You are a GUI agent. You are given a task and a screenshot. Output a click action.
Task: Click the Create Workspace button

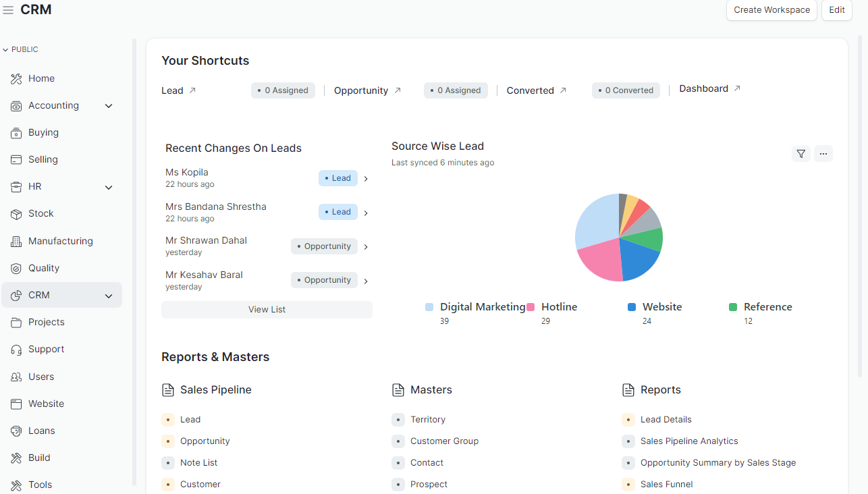pyautogui.click(x=771, y=10)
